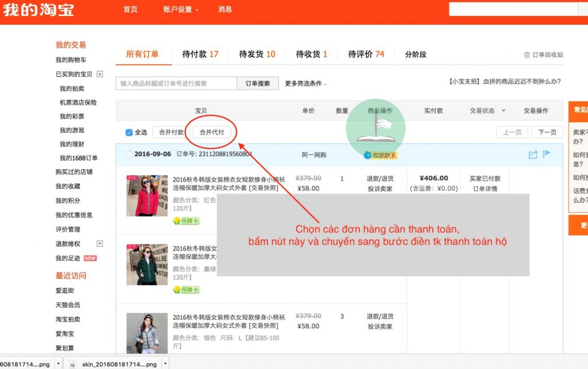
Task: Click the 保障卡 badge under the red jacket
Action: (x=185, y=221)
